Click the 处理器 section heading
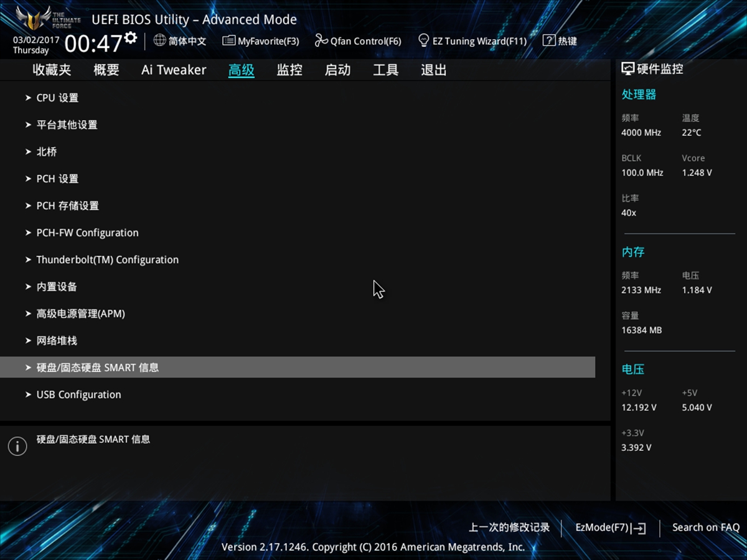 pos(639,95)
